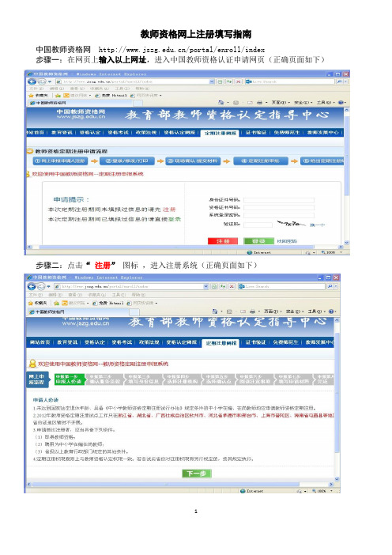Click IE back arrow in first browser screenshot
The height and width of the screenshot is (555, 392).
32,81
